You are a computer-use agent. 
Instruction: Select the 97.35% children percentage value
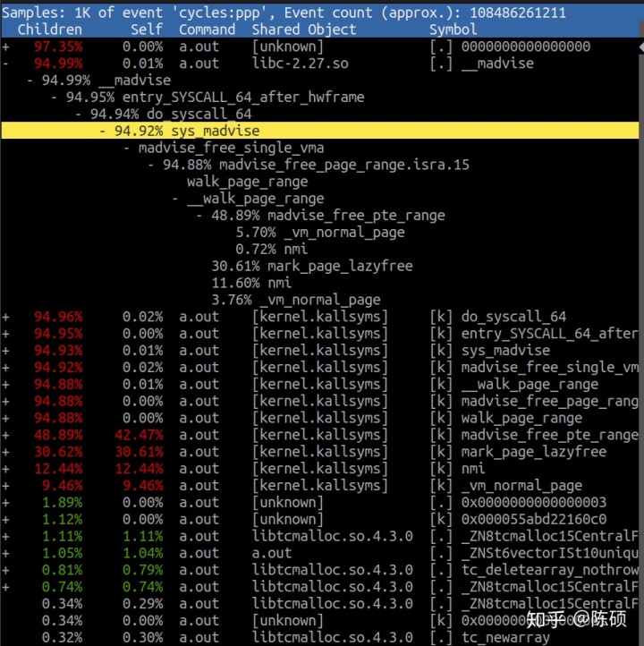click(58, 47)
